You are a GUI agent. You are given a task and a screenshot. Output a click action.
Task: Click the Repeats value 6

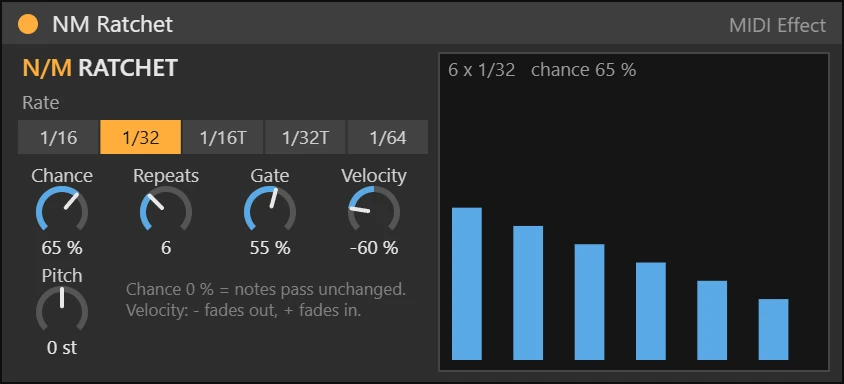pos(166,248)
